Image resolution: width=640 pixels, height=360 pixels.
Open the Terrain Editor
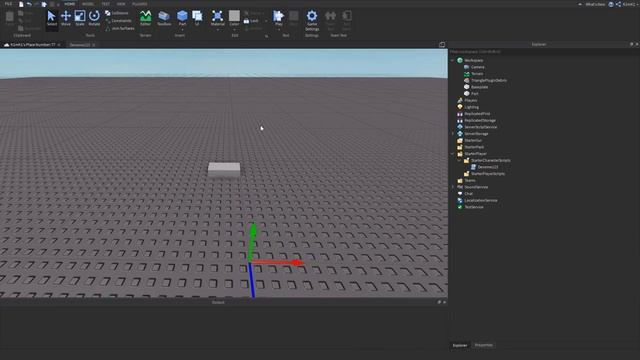tap(145, 18)
